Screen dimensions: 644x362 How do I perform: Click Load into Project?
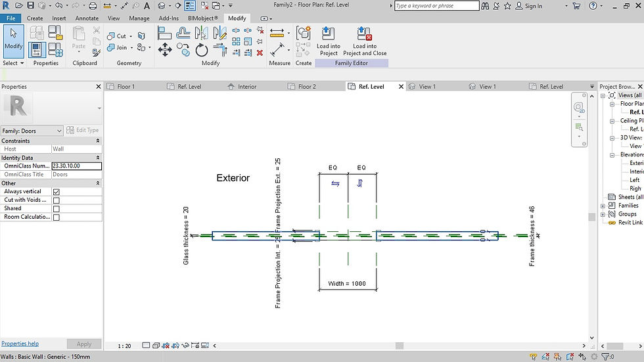click(328, 41)
